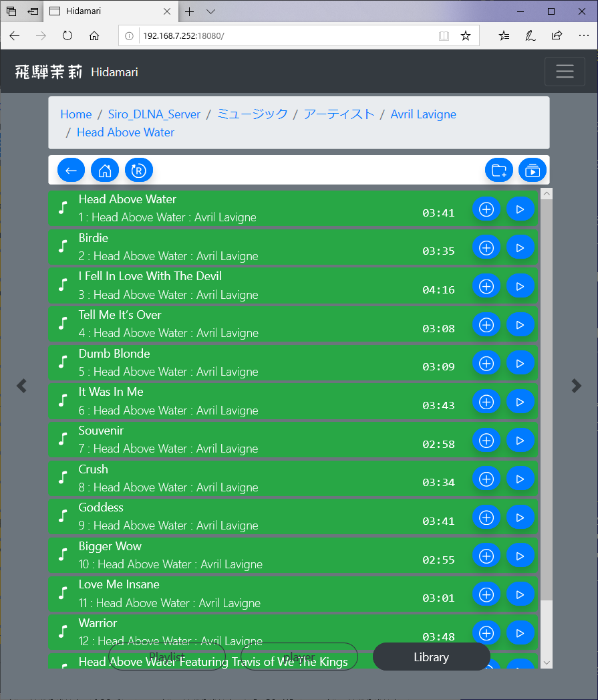This screenshot has height=700, width=598.
Task: Click the Hidamari brand title
Action: tap(114, 72)
